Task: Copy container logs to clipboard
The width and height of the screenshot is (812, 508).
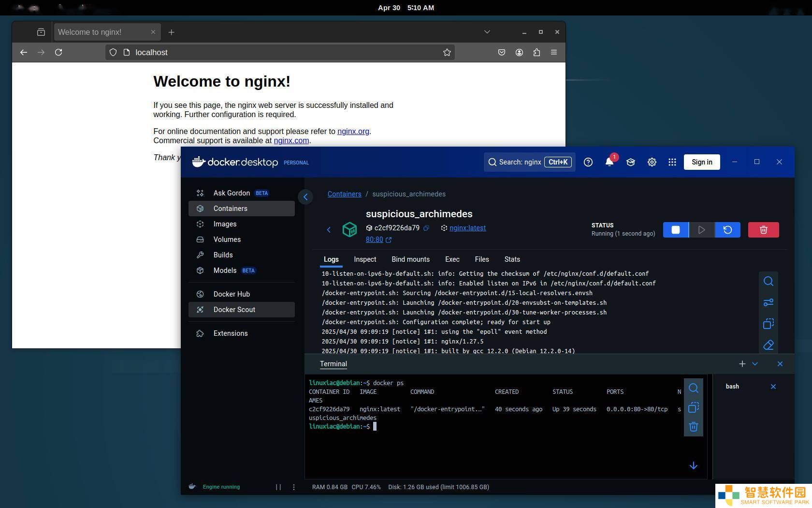Action: [x=768, y=324]
